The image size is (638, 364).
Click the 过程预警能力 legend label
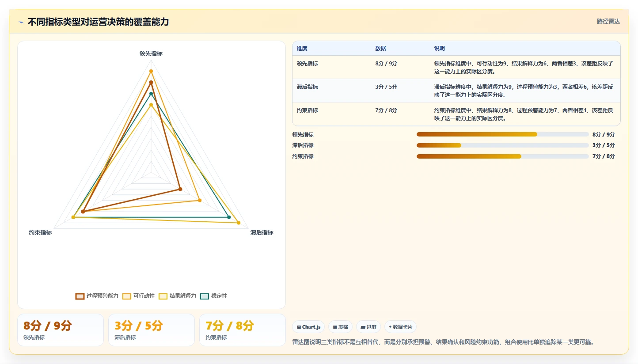pyautogui.click(x=103, y=296)
